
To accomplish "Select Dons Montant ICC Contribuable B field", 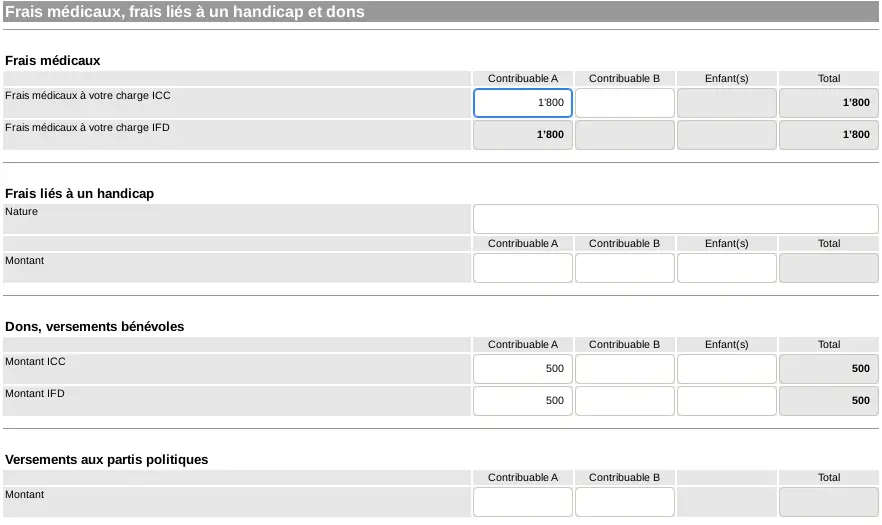I will [624, 369].
